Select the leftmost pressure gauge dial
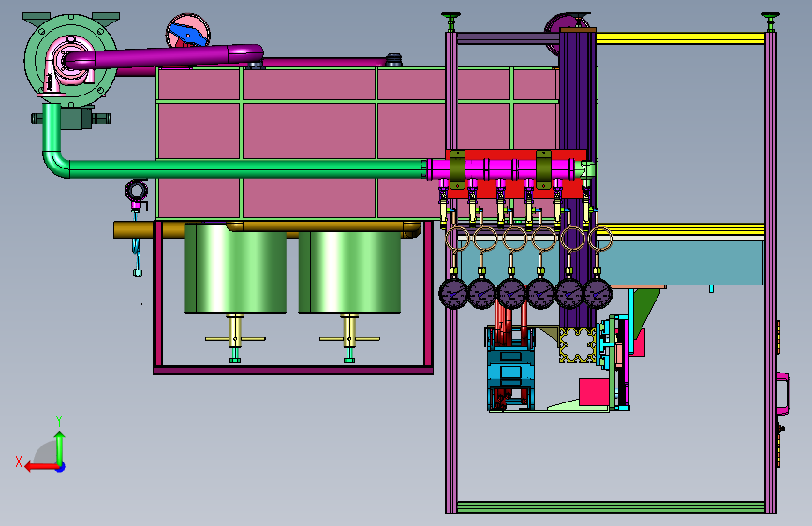Viewport: 812px width, 526px height. [x=453, y=294]
